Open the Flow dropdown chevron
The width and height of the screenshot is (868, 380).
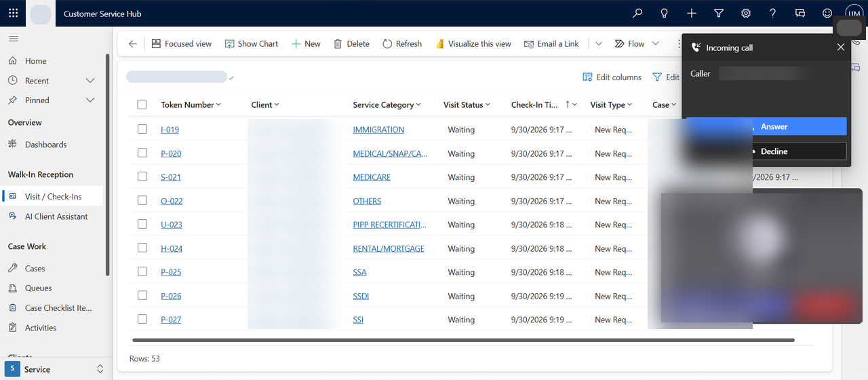655,43
